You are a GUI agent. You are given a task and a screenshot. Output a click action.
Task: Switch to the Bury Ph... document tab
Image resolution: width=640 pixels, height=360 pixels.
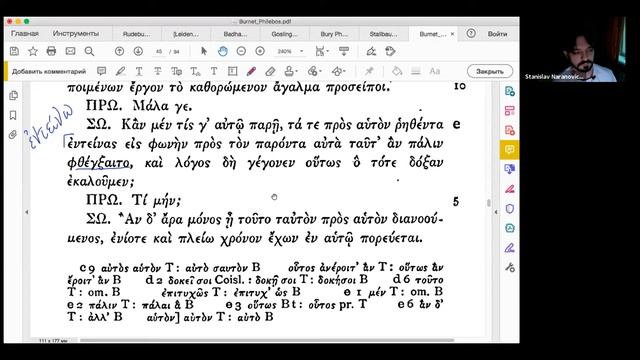click(334, 34)
